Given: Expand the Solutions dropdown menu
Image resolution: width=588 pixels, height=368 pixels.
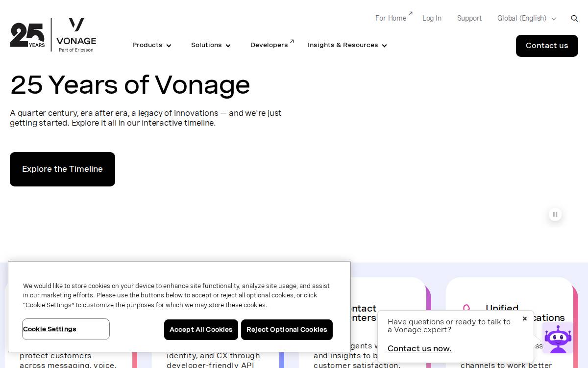Looking at the screenshot, I should click(211, 45).
